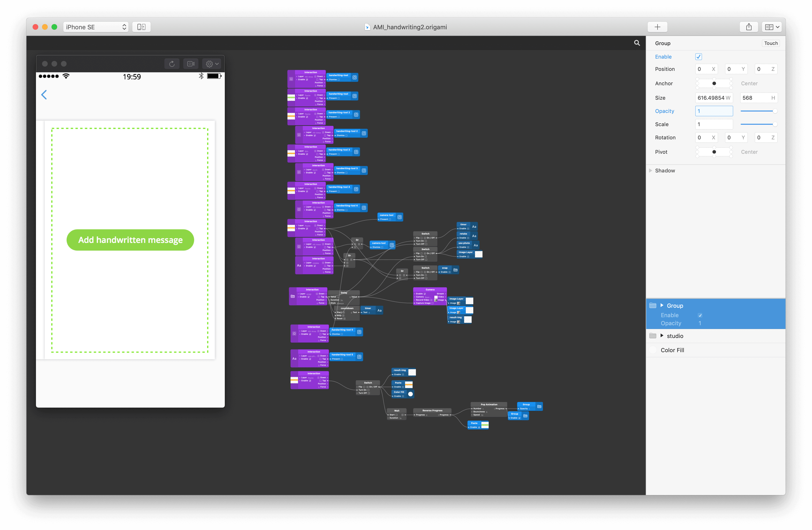This screenshot has width=812, height=530.
Task: Click the device orientation toggle icon
Action: (x=141, y=27)
